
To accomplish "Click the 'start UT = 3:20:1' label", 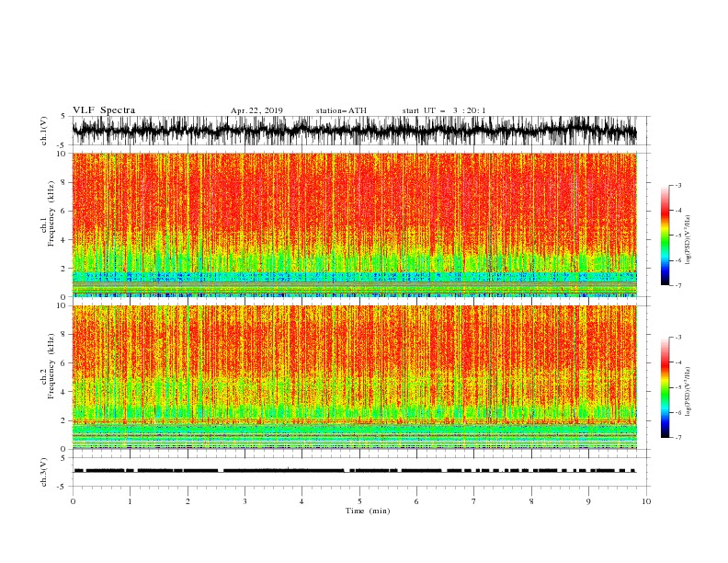I will (444, 110).
